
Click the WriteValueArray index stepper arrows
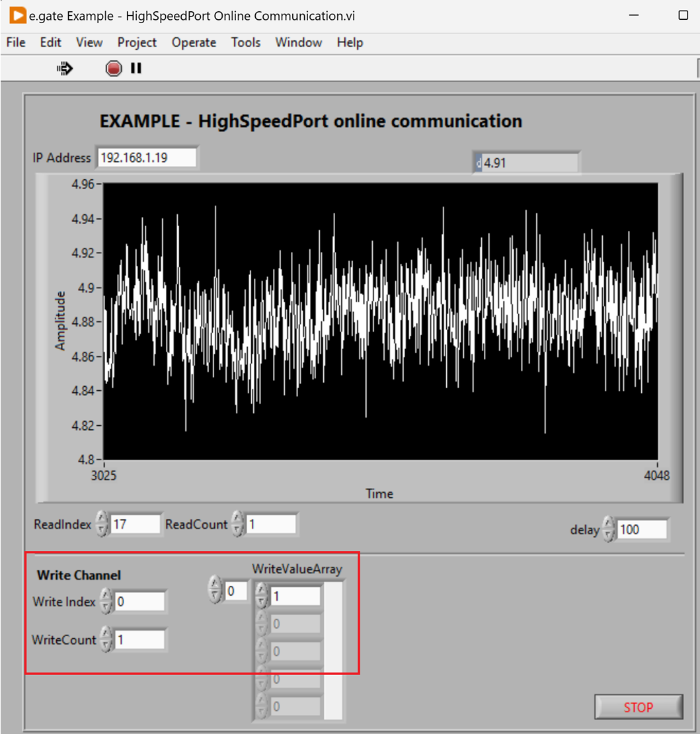[x=215, y=591]
